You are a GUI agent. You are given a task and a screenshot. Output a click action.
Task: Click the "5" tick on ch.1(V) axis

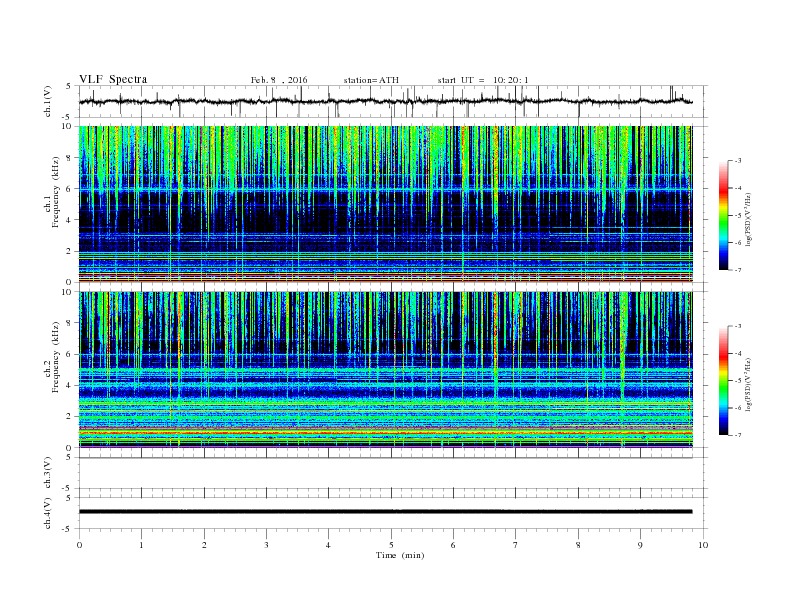(69, 86)
